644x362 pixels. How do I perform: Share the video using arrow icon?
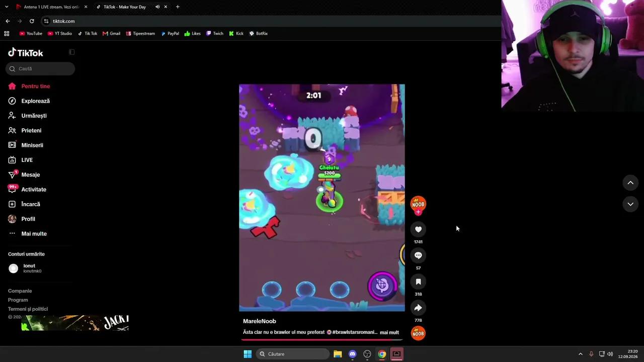(418, 308)
